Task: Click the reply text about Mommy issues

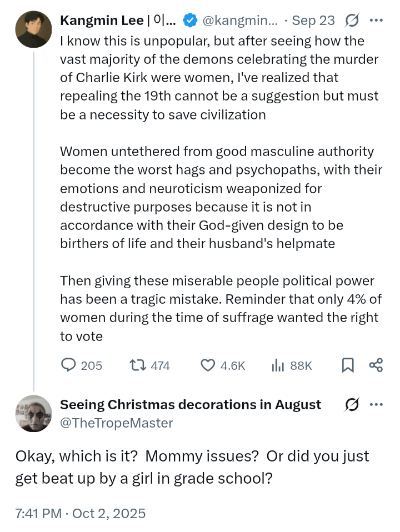Action: [192, 467]
